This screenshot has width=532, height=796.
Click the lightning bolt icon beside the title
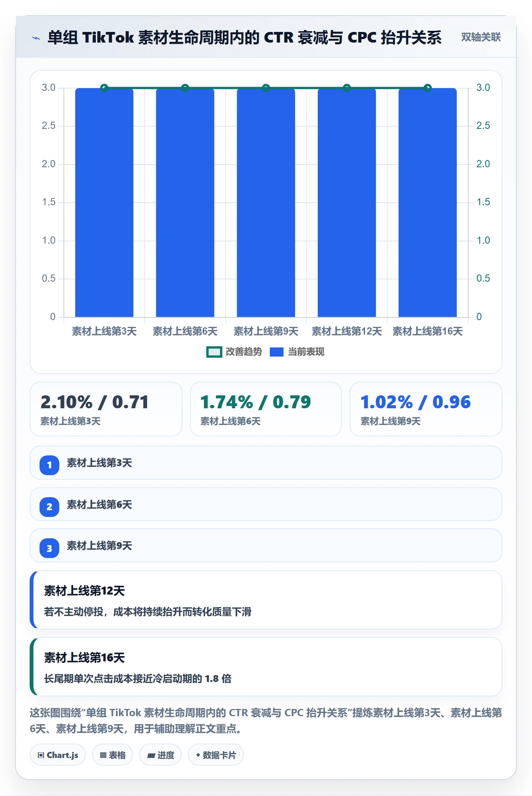pos(36,38)
